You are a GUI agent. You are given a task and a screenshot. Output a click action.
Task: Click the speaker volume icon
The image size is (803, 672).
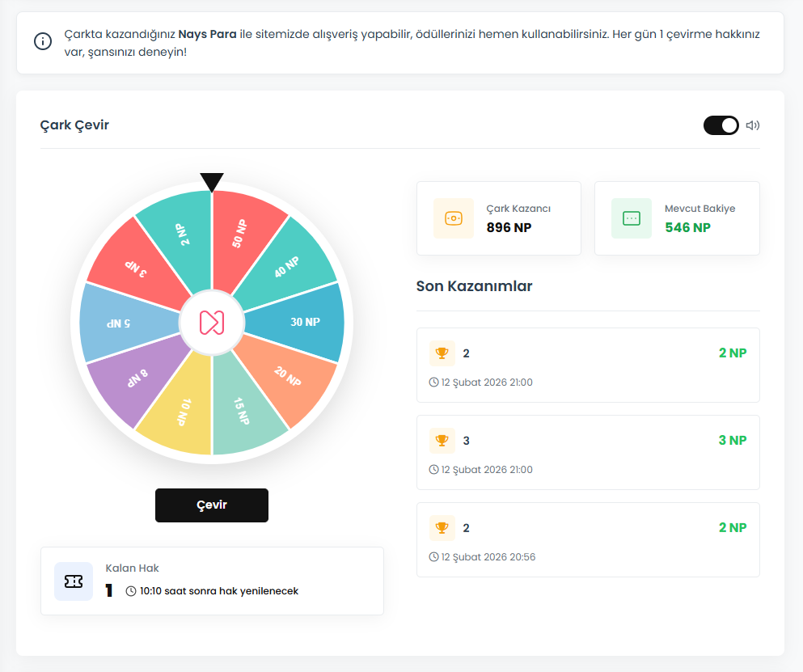(x=752, y=125)
